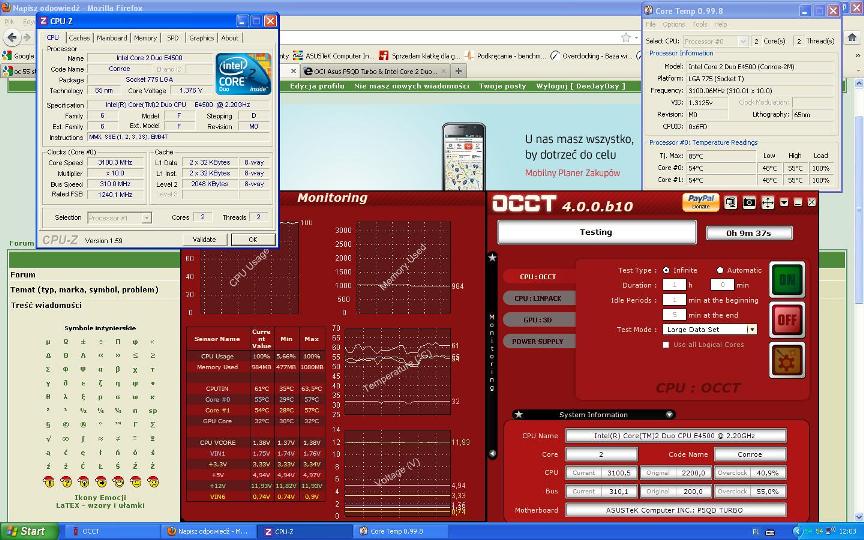This screenshot has width=864, height=540.
Task: Click the Duration hours field
Action: 674,285
